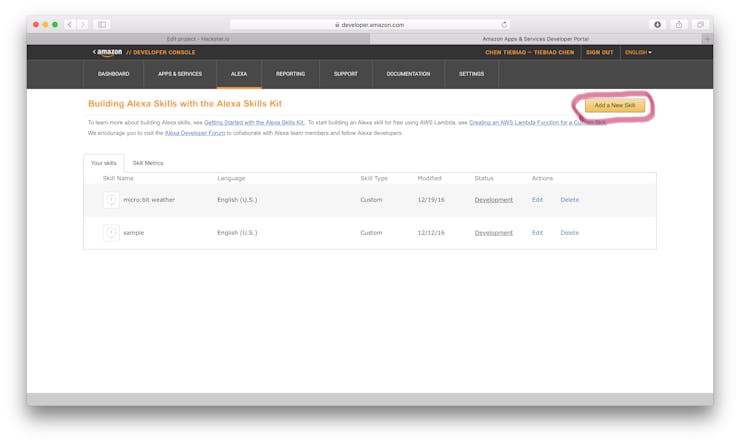Toggle the Safari sidebar button
Viewport: 740px width, 444px height.
click(102, 25)
